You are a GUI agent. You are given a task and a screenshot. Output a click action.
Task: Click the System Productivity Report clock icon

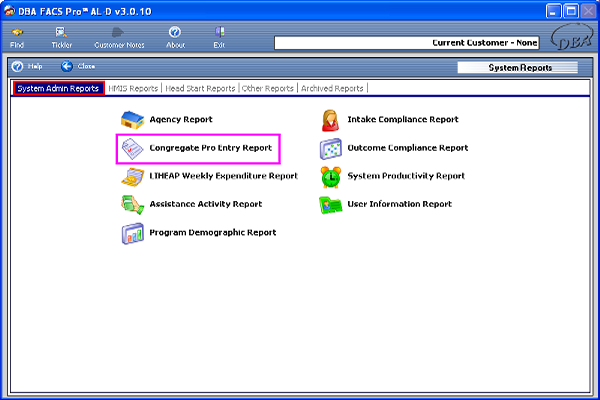[330, 177]
